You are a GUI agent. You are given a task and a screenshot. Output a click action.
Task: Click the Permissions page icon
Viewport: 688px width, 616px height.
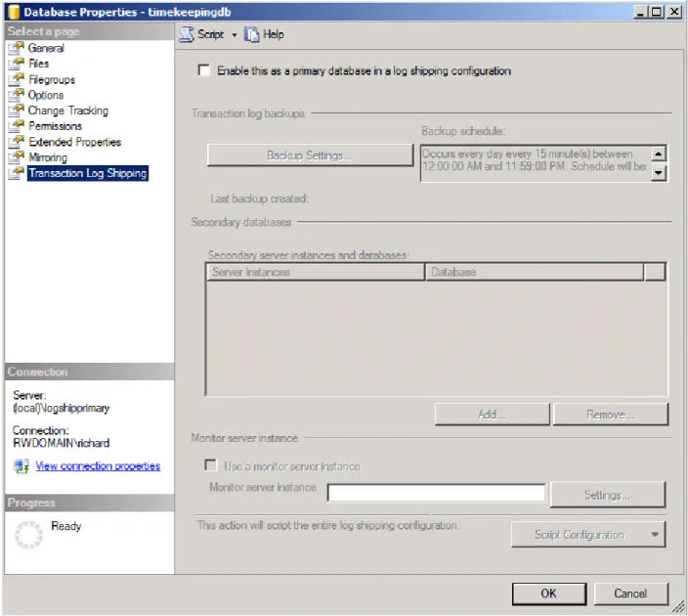click(17, 126)
